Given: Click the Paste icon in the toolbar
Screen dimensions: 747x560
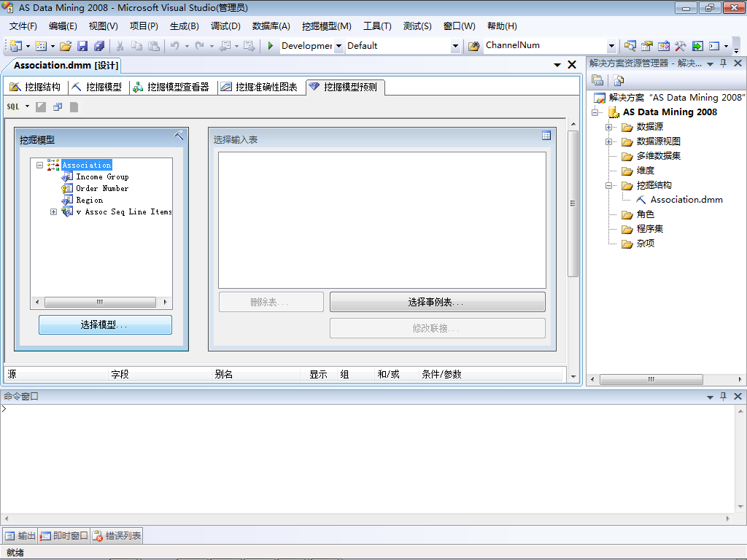Looking at the screenshot, I should tap(153, 46).
